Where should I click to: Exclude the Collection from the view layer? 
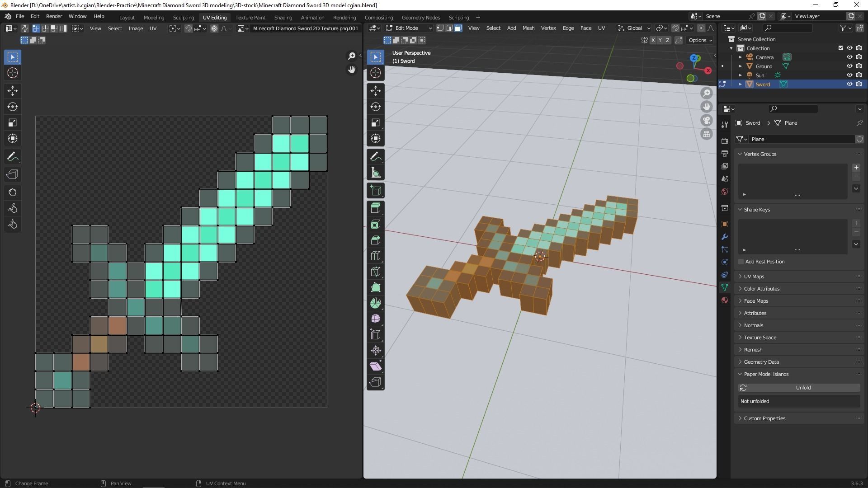click(840, 48)
